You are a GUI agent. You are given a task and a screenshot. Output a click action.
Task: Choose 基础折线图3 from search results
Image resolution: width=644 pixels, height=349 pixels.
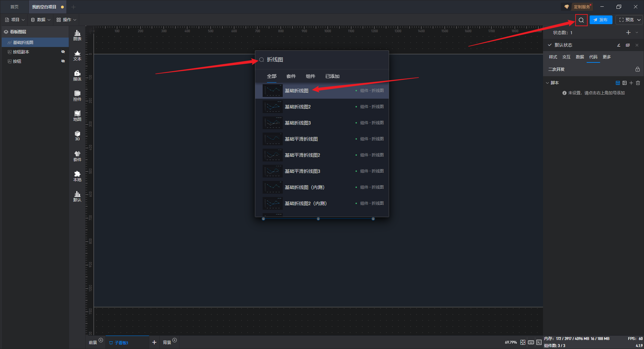pyautogui.click(x=322, y=123)
